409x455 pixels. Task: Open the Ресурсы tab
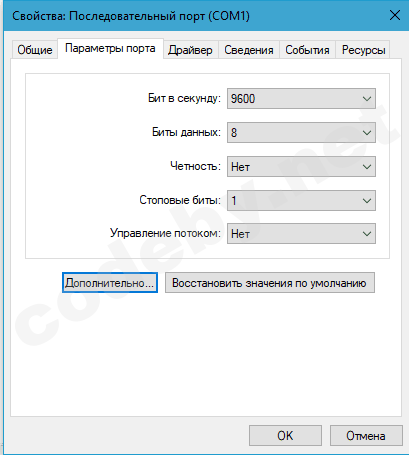(363, 50)
